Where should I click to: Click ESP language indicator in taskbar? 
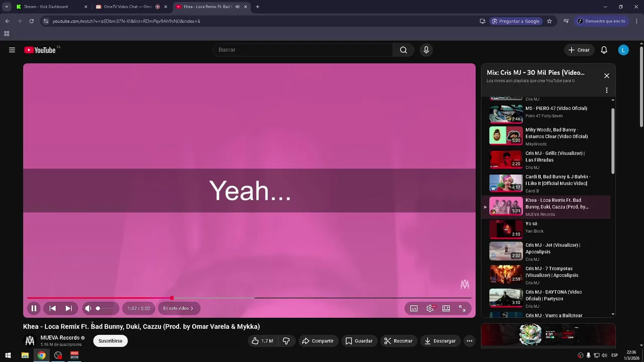click(615, 355)
